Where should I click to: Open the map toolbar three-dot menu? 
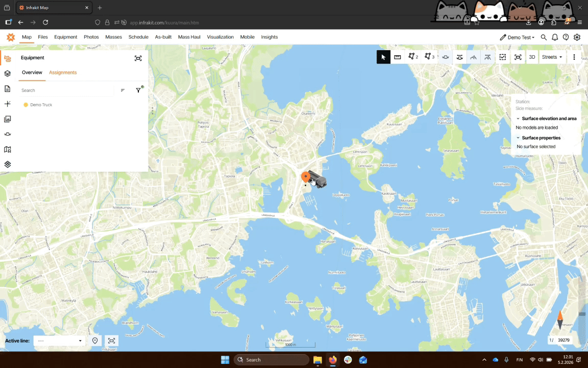coord(574,57)
